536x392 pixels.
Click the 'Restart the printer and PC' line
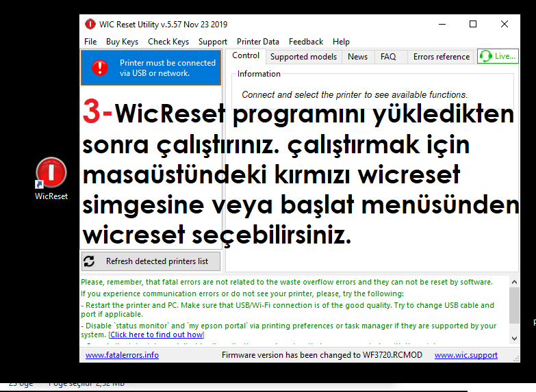288,310
